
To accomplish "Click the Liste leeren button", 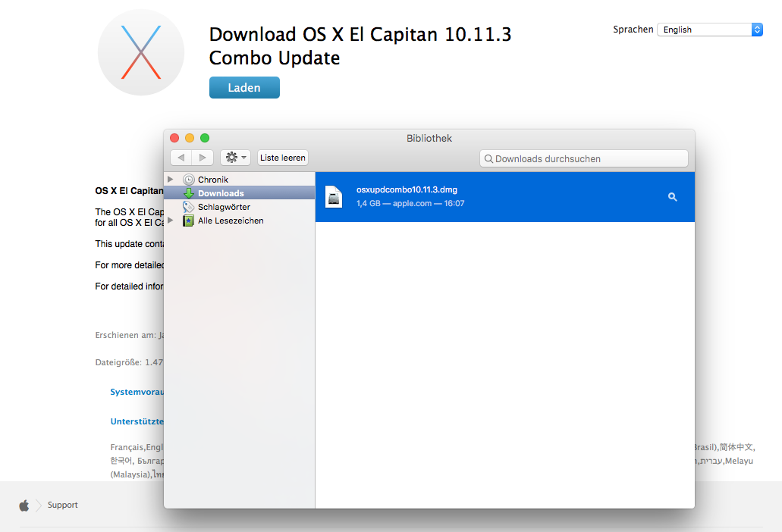I will tap(283, 158).
